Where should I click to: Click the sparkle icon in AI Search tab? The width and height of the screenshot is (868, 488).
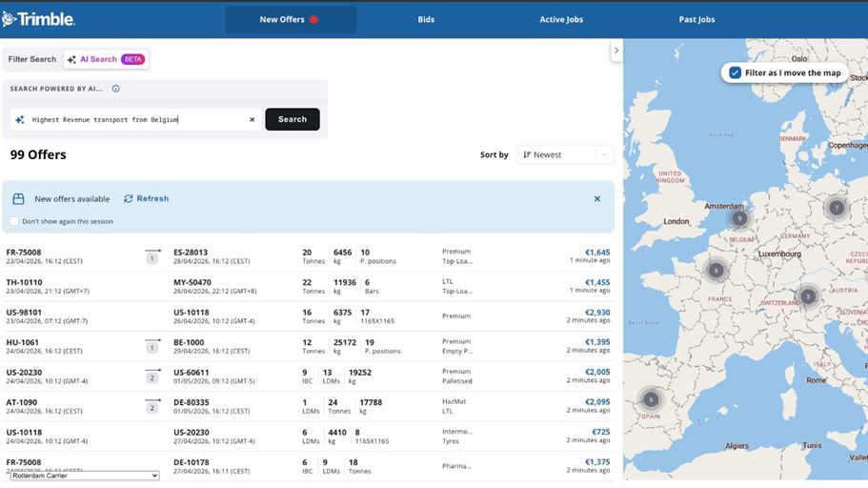point(71,59)
